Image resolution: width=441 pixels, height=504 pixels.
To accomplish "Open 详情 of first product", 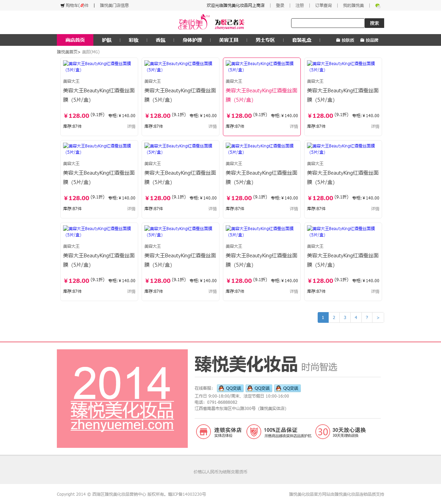I will [131, 126].
